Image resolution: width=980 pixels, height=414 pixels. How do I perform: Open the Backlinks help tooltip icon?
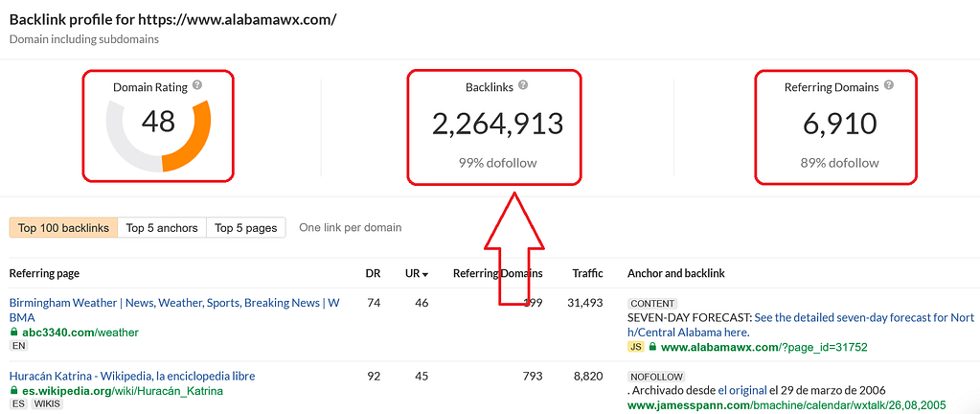coord(523,85)
